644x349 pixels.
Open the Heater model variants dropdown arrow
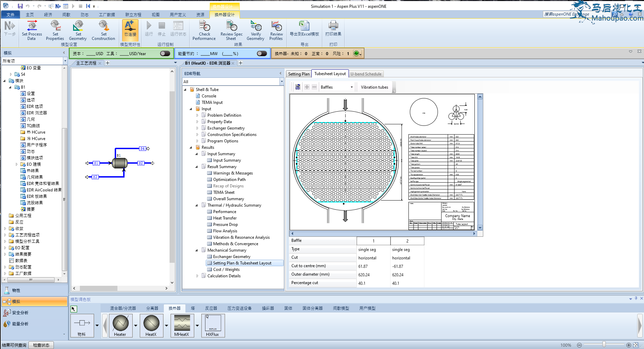tap(136, 325)
